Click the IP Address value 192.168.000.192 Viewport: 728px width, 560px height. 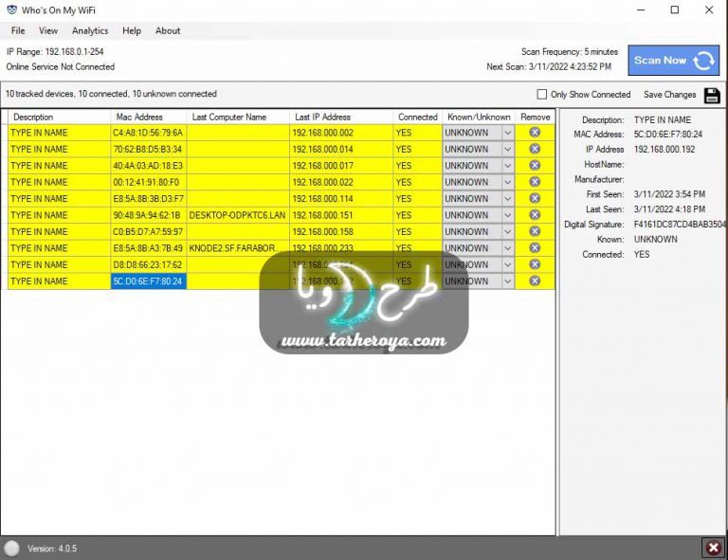[664, 149]
